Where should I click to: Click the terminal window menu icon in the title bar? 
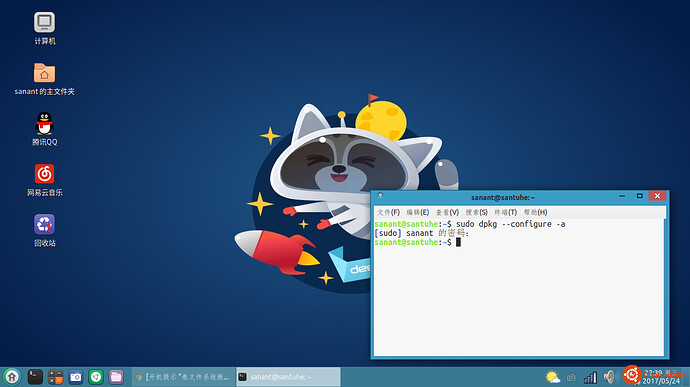point(380,195)
